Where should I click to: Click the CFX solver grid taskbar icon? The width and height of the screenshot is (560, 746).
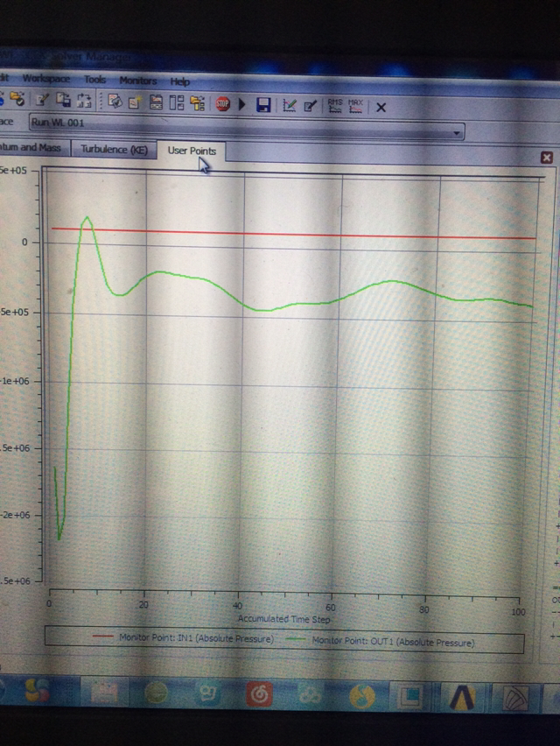(x=516, y=699)
